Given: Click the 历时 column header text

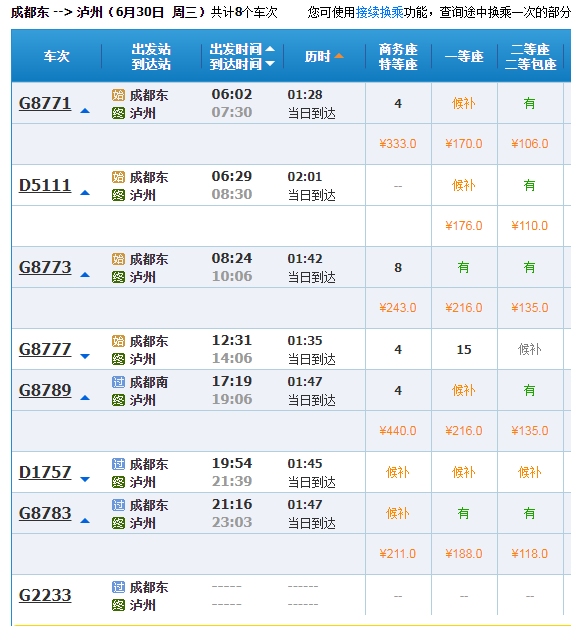Looking at the screenshot, I should click(318, 56).
